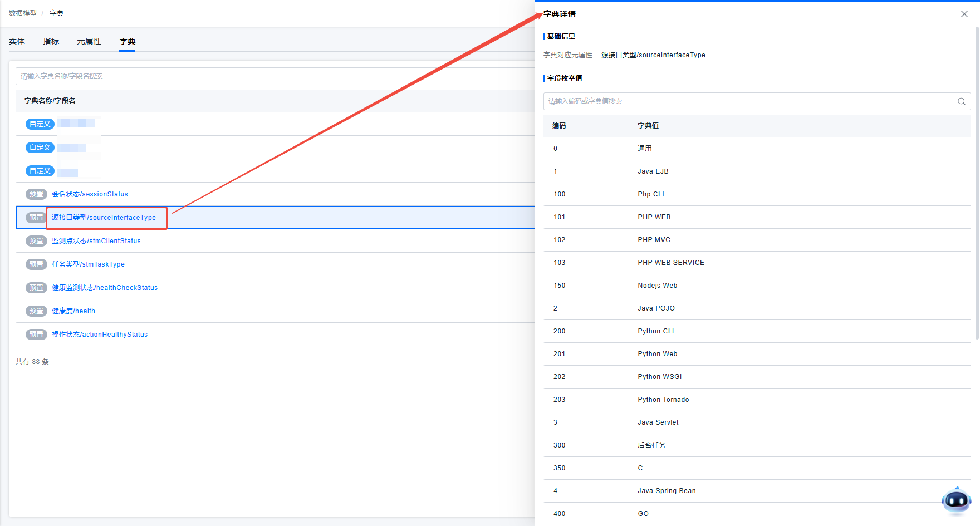Open 任务类型/stmTaskType dictionary
Viewport: 980px width, 526px height.
[x=88, y=264]
